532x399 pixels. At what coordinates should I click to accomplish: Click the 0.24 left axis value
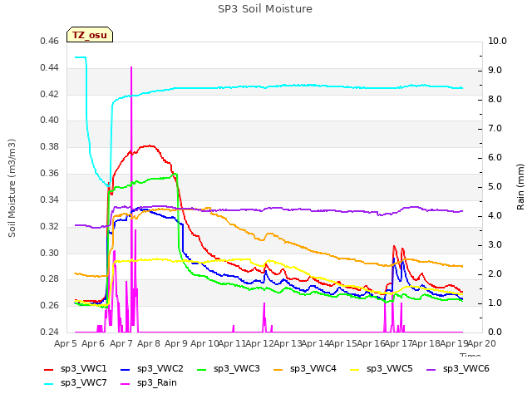coord(50,332)
